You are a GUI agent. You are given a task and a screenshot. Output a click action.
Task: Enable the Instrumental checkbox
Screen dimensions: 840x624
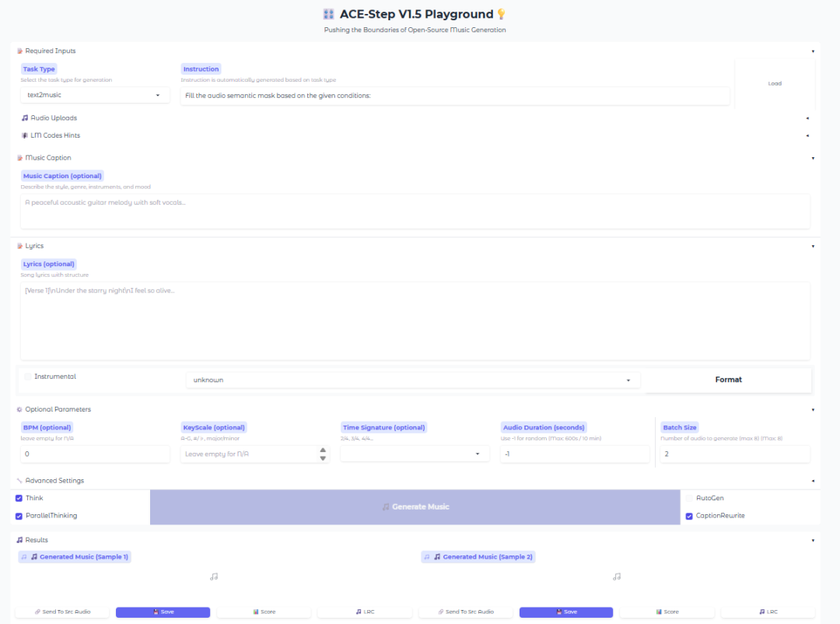click(28, 377)
